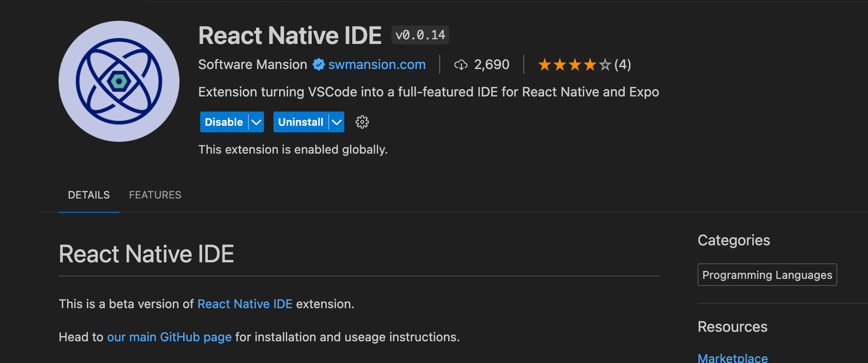Open the Marketplace resource link
Viewport: 868px width, 363px height.
click(x=733, y=358)
